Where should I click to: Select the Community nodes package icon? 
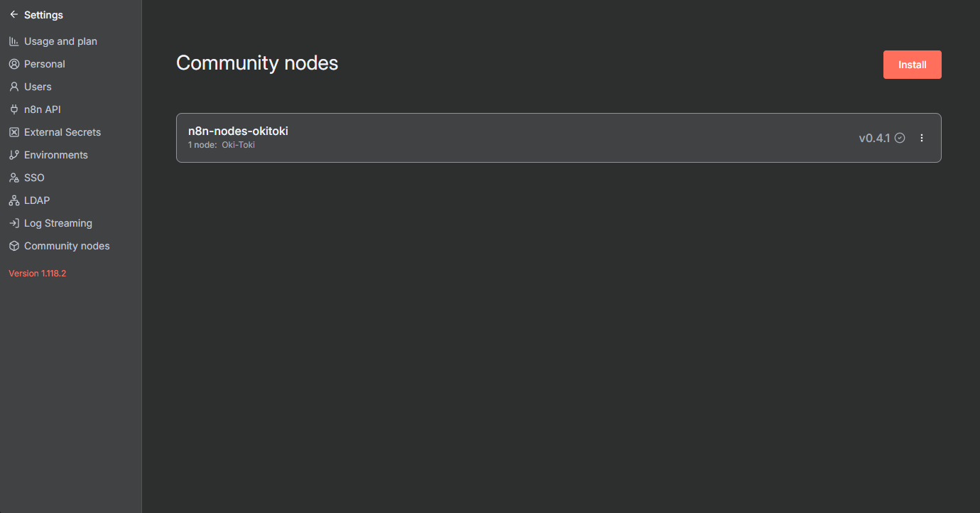(x=13, y=245)
